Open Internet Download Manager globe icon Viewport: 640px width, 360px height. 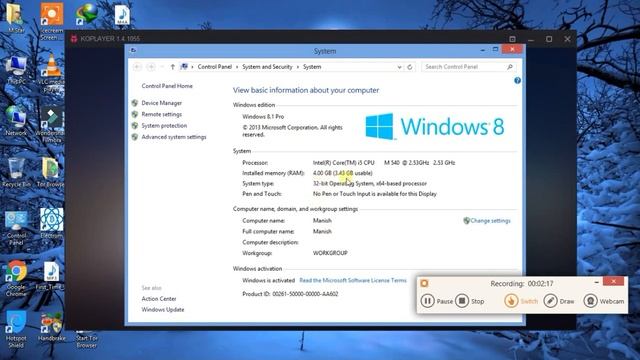click(x=87, y=14)
